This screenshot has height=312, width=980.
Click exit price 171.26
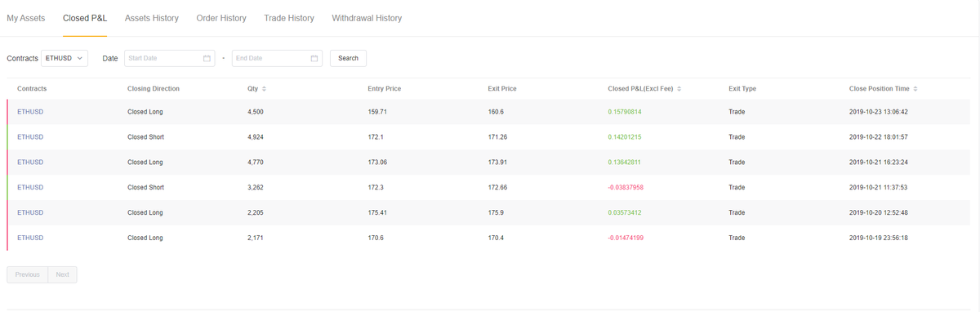[x=497, y=136]
